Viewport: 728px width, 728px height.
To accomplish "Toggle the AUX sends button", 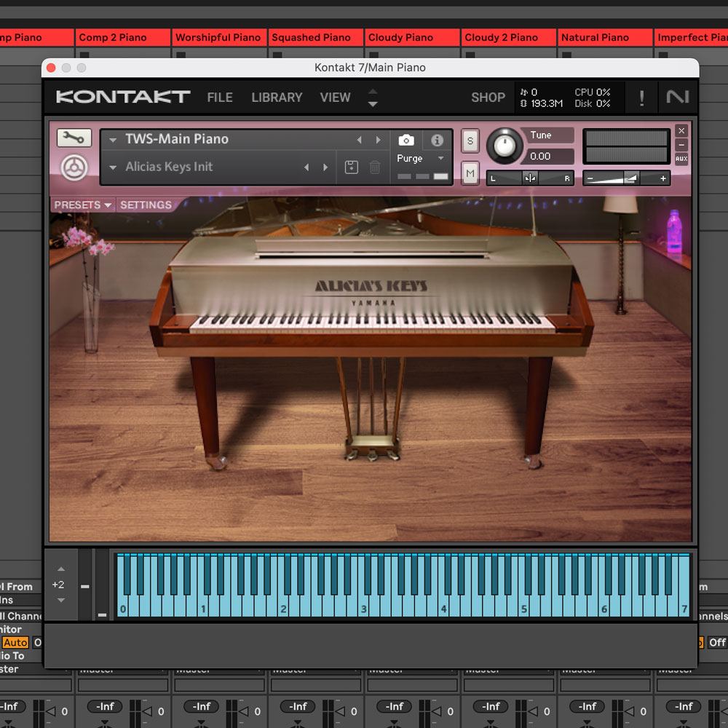I will 681,159.
